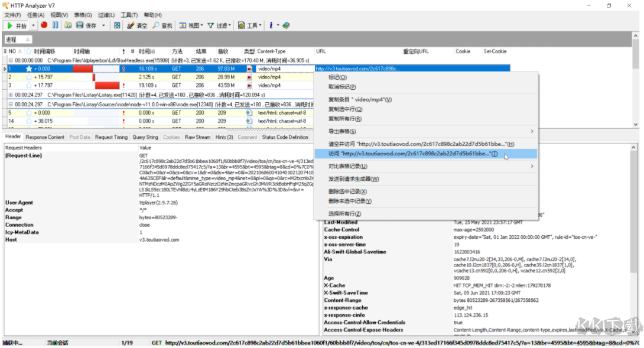644x348 pixels.
Task: Switch to the Response Content tab
Action: [x=45, y=137]
